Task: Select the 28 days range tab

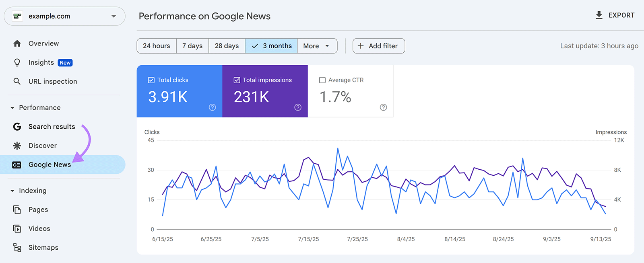Action: coord(227,46)
